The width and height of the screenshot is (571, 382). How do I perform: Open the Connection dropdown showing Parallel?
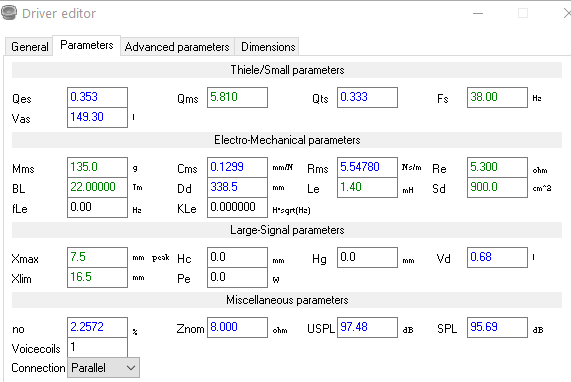[x=103, y=368]
